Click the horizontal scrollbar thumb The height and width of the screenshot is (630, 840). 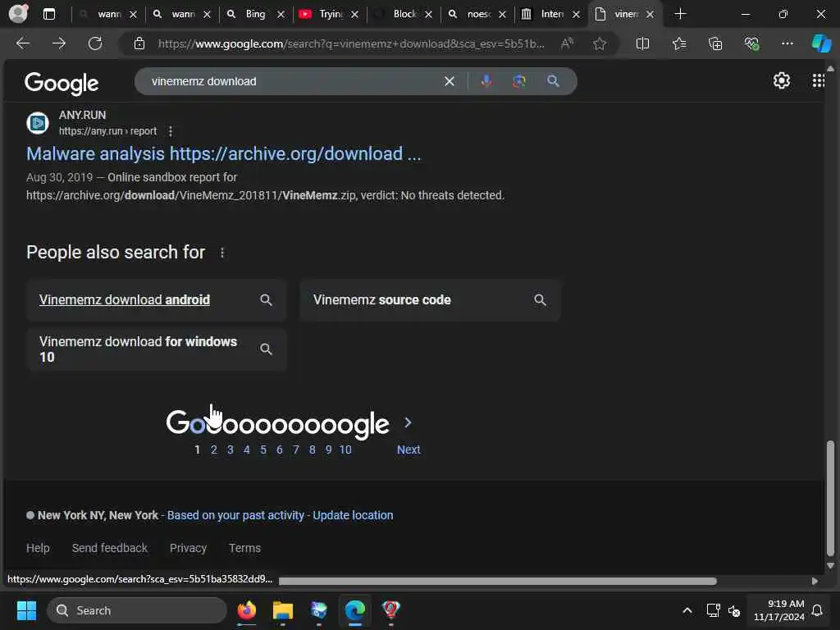coord(498,582)
